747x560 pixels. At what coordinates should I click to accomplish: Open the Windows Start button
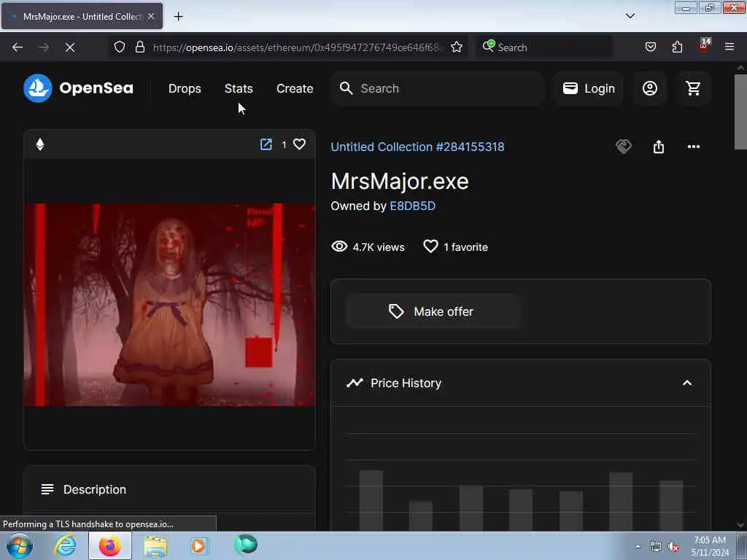pyautogui.click(x=20, y=546)
